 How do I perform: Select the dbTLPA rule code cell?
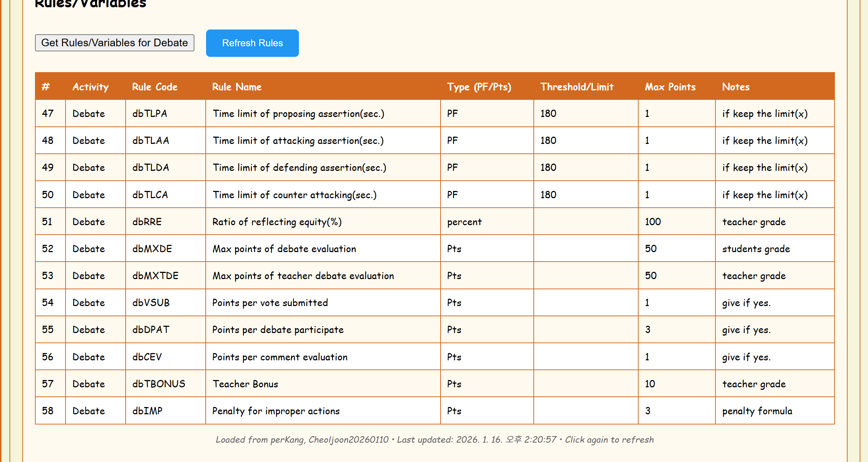point(150,114)
